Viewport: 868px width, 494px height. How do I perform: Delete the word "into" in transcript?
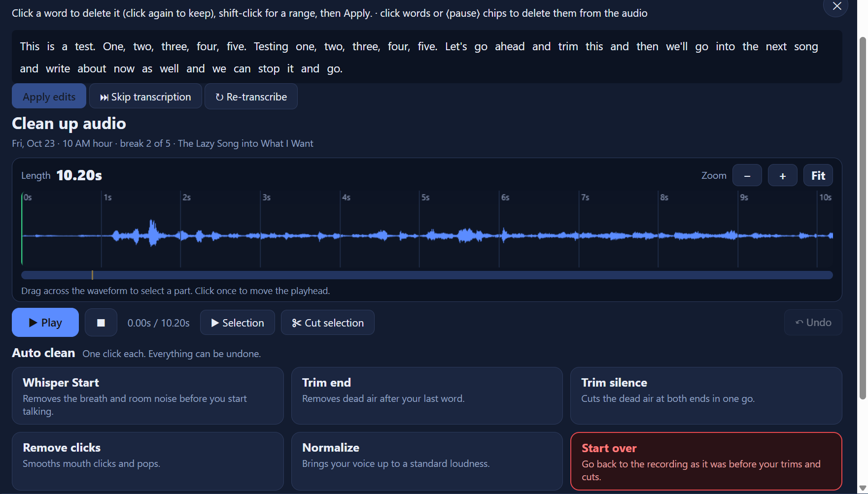725,46
